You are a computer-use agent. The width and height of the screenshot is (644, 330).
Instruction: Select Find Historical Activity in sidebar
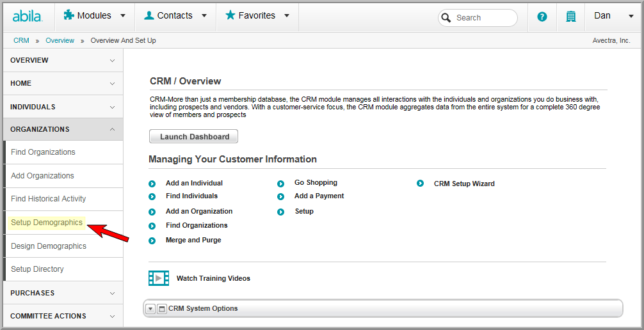point(49,199)
